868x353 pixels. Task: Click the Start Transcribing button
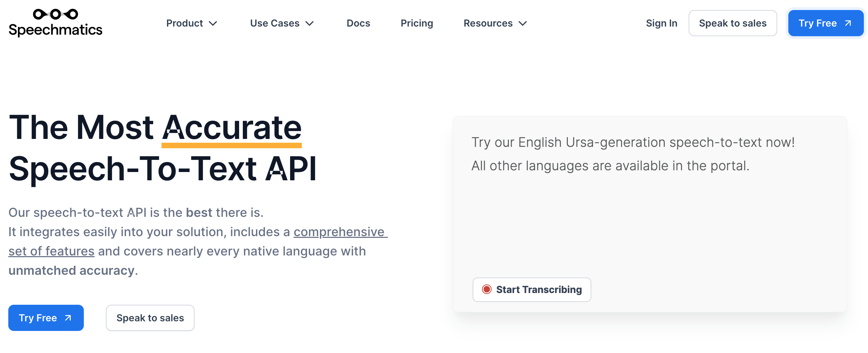click(x=532, y=290)
